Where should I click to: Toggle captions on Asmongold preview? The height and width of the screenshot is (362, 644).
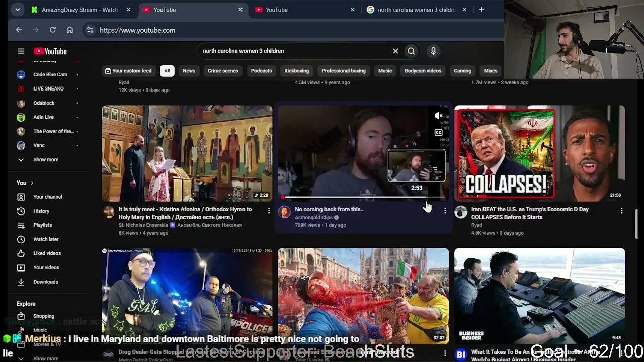[438, 133]
